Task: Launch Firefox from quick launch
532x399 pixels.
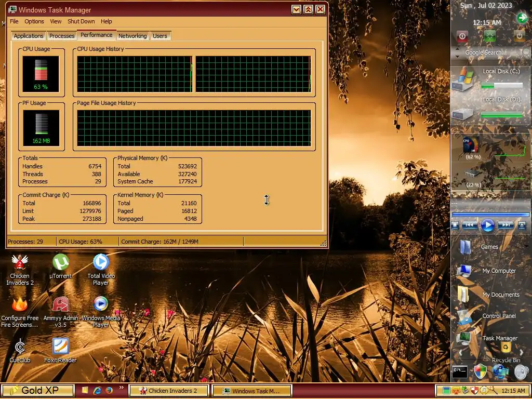Action: coord(109,391)
